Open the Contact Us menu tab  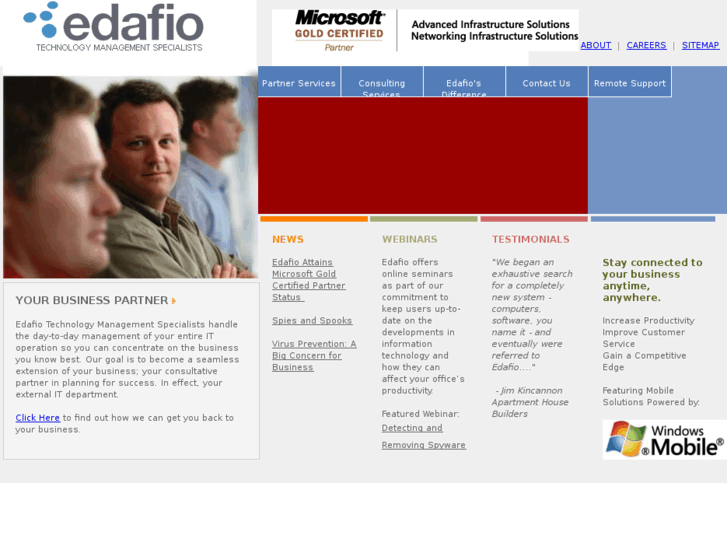coord(547,82)
